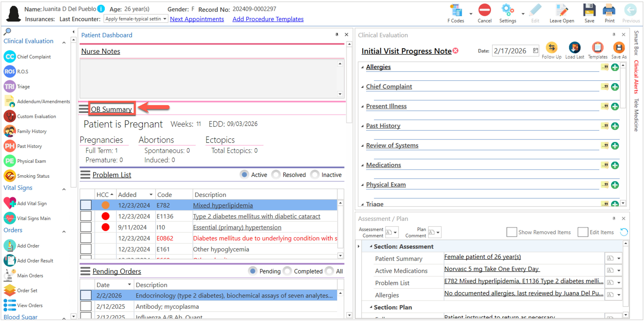Open the F Codes tool

tap(456, 11)
